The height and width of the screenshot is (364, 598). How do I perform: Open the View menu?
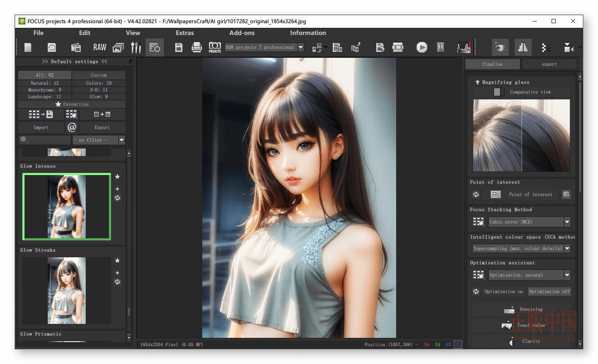(x=133, y=33)
